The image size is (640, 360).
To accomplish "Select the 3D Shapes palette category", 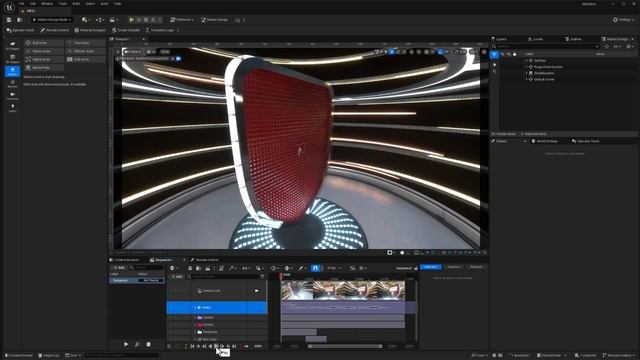I will pyautogui.click(x=12, y=46).
